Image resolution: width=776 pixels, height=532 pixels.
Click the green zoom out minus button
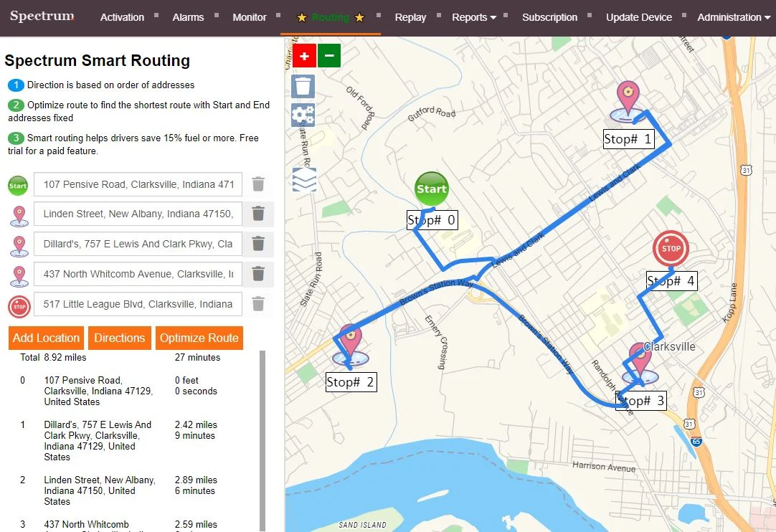click(x=329, y=55)
